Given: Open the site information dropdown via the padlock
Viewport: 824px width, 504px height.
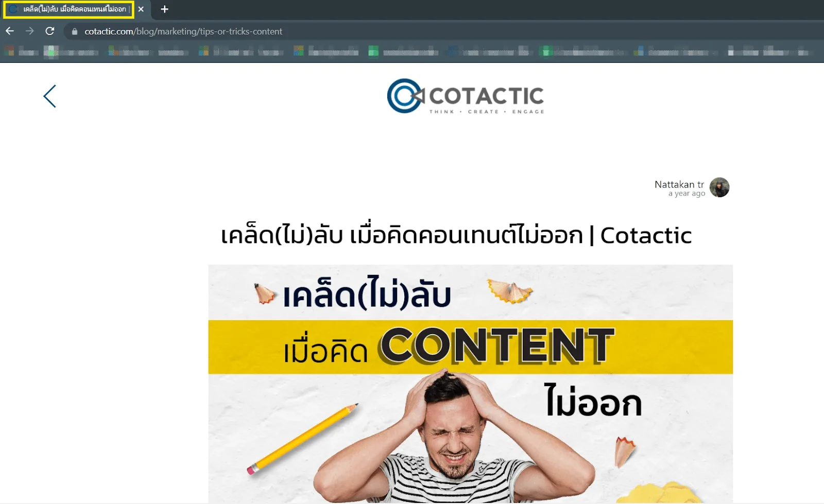Looking at the screenshot, I should click(74, 31).
